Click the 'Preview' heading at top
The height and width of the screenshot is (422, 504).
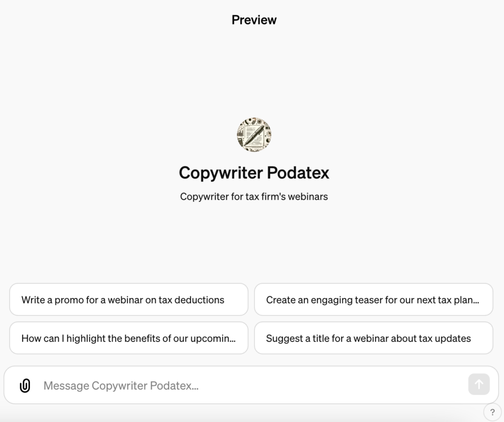(254, 20)
